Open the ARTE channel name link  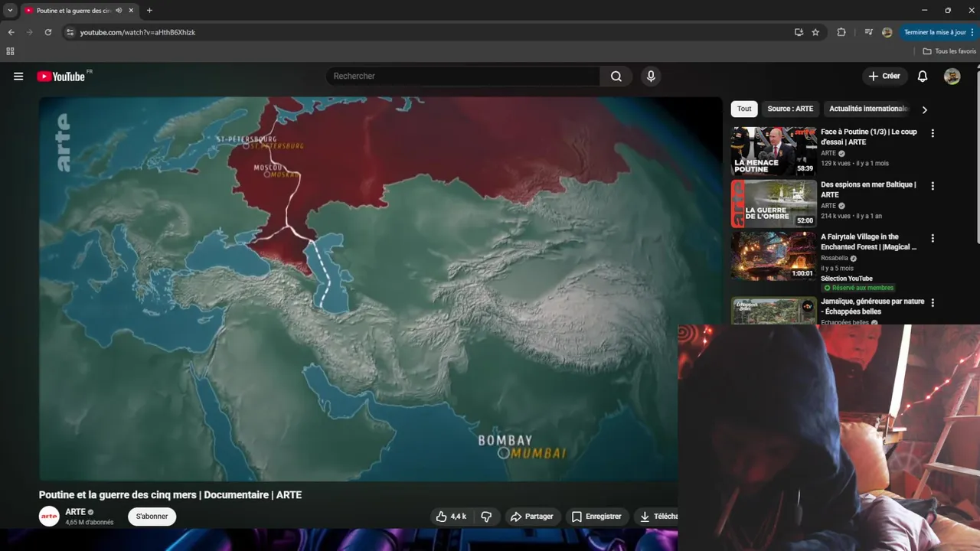point(75,512)
